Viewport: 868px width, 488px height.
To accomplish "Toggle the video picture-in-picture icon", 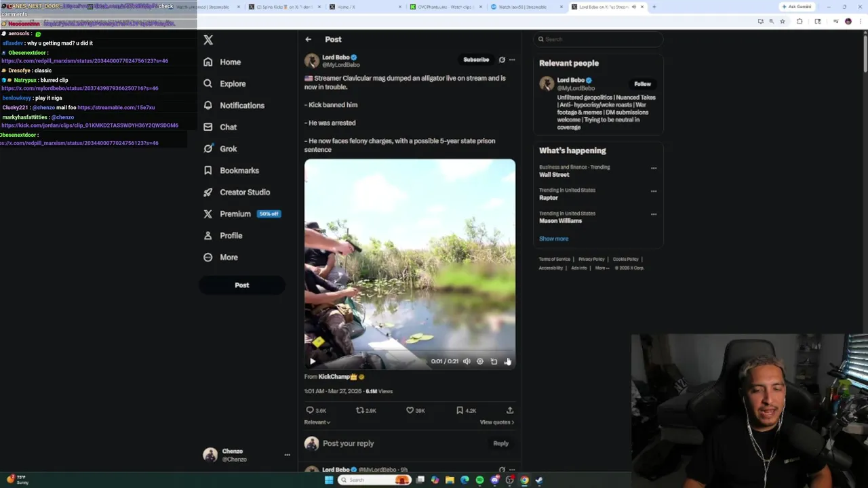I will pyautogui.click(x=494, y=361).
